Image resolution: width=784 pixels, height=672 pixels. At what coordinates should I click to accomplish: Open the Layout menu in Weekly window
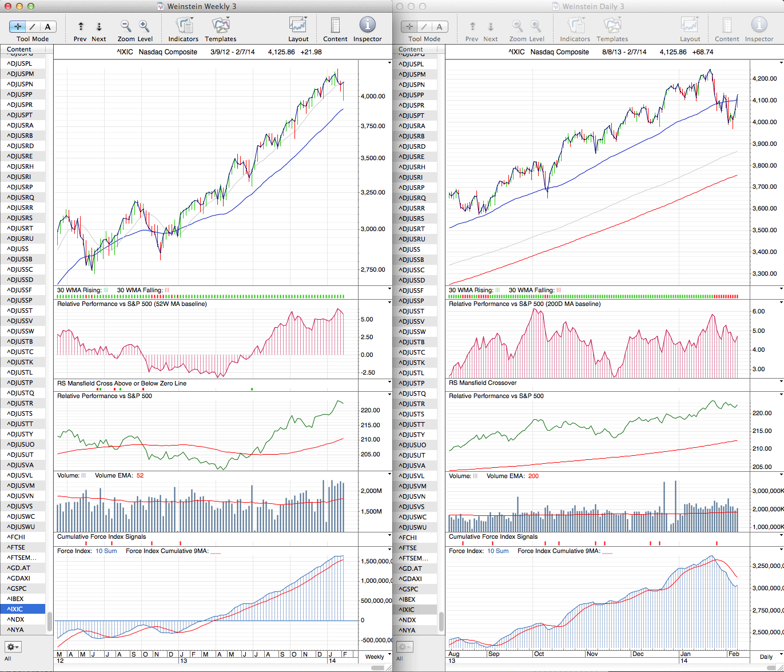pos(298,26)
